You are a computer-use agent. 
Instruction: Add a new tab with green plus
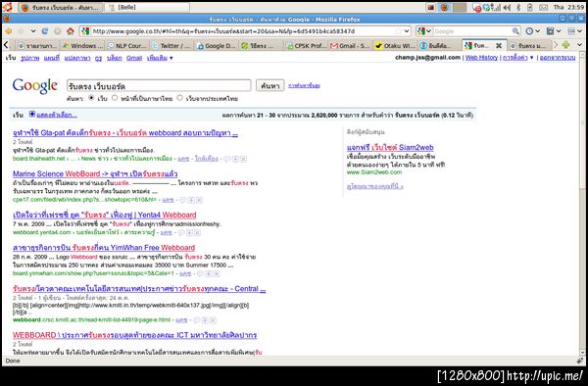pos(565,45)
